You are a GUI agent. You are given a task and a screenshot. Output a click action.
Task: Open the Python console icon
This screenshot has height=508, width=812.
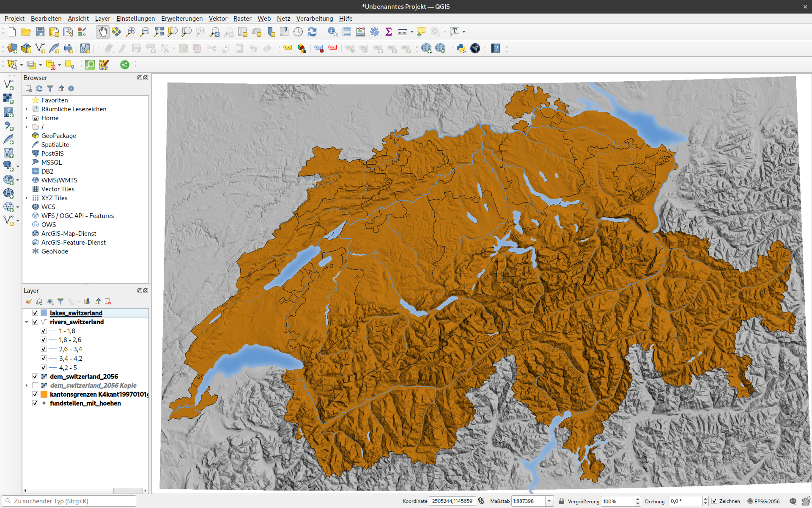click(x=461, y=48)
